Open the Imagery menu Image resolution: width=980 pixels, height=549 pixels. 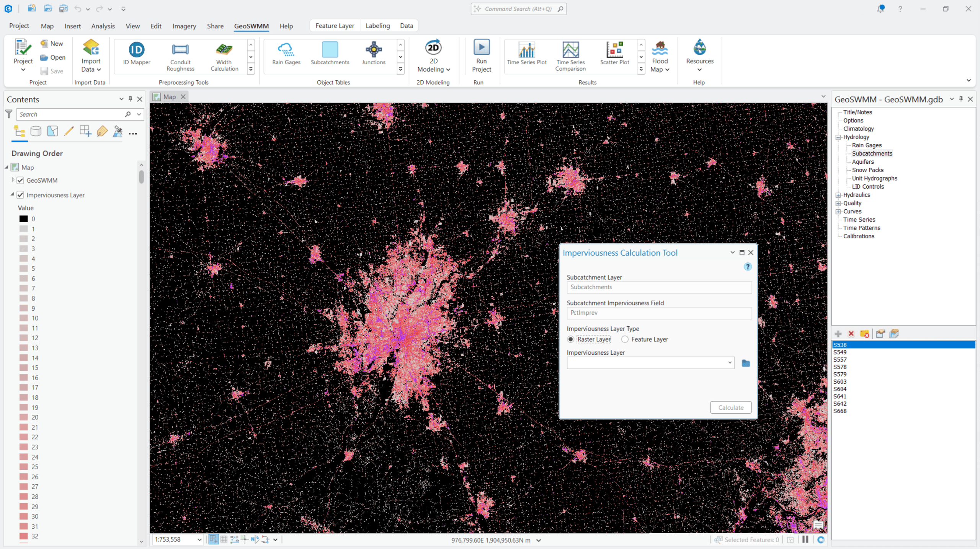(184, 26)
